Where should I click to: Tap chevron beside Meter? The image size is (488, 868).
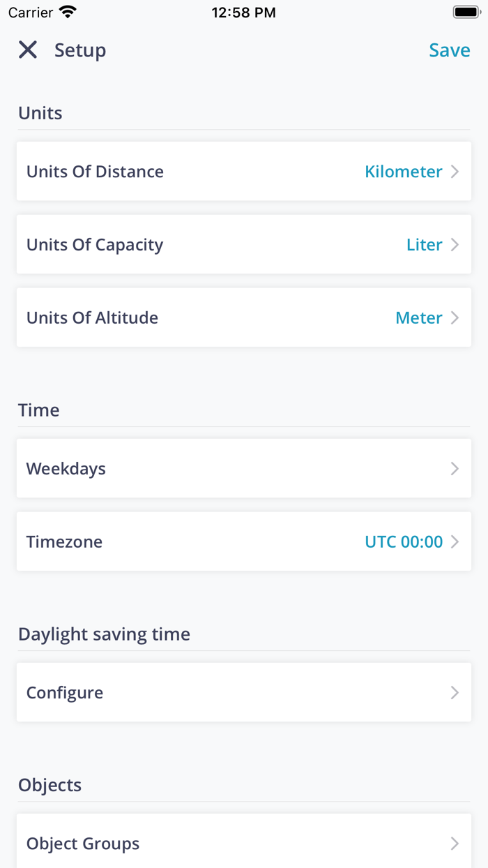click(x=455, y=317)
